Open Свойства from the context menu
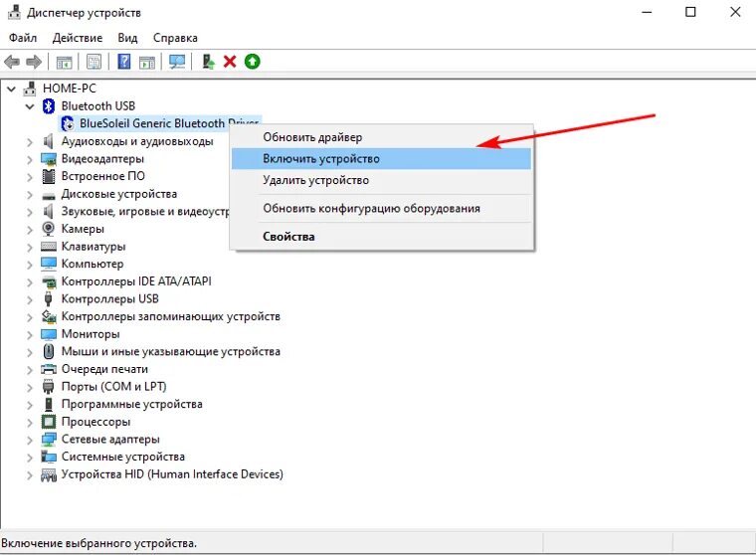 pos(288,237)
